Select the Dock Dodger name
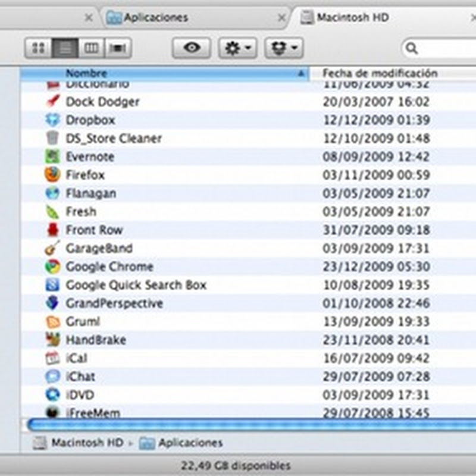Viewport: 476px width, 476px height. pyautogui.click(x=102, y=102)
